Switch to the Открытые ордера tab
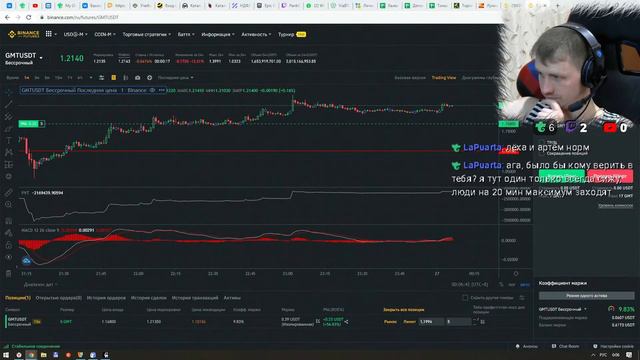 coord(58,298)
